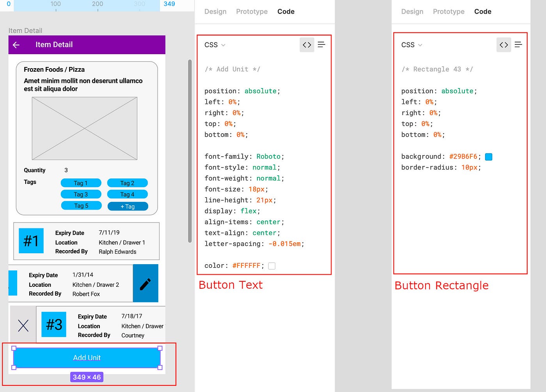Click the + Tag button
Viewport: 546px width, 392px height.
click(128, 206)
